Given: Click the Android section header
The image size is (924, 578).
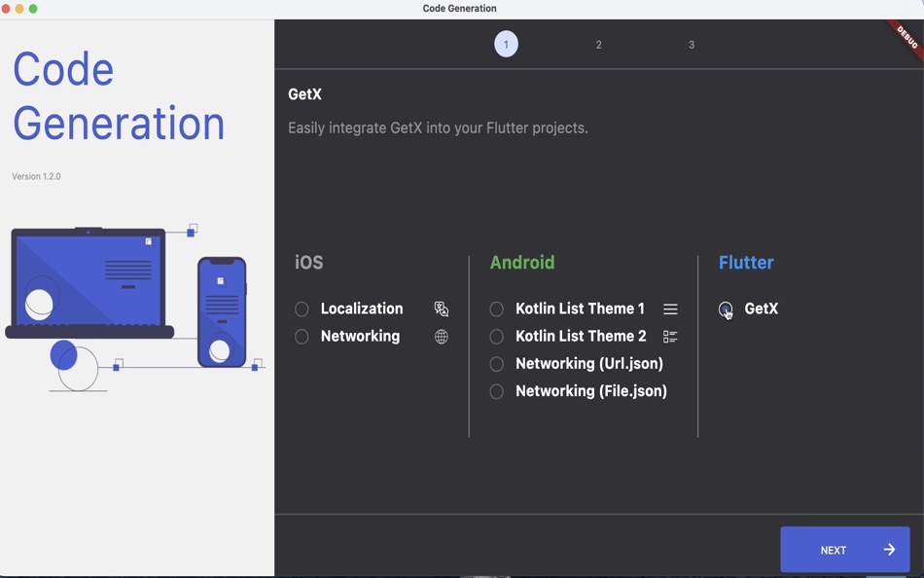Looking at the screenshot, I should [x=522, y=262].
